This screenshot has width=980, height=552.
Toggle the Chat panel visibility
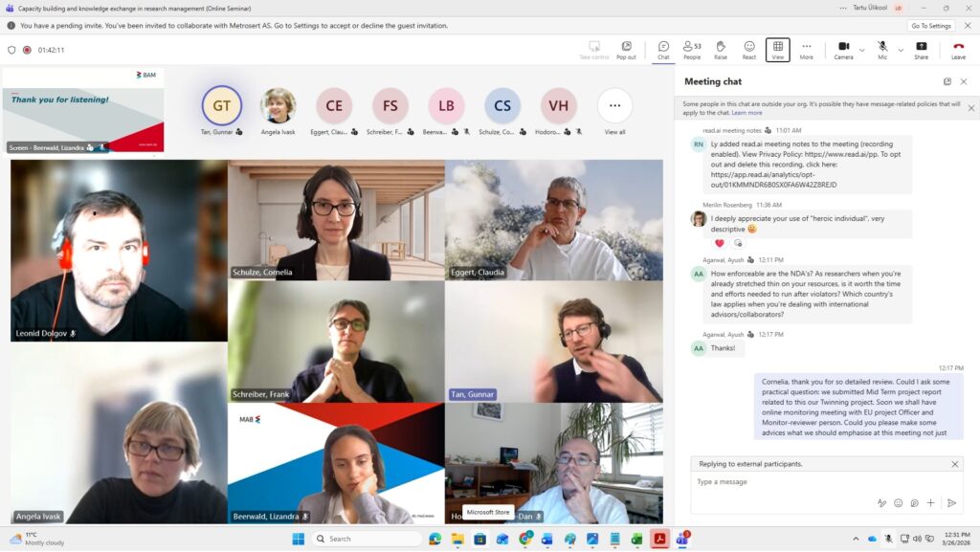[x=663, y=50]
